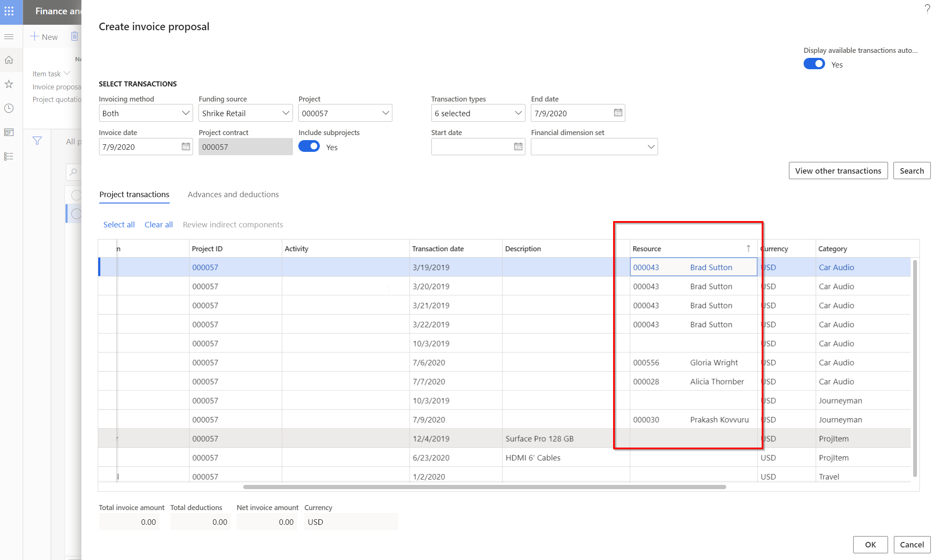Toggle Display available transactions automatically
The height and width of the screenshot is (560, 935).
click(814, 64)
